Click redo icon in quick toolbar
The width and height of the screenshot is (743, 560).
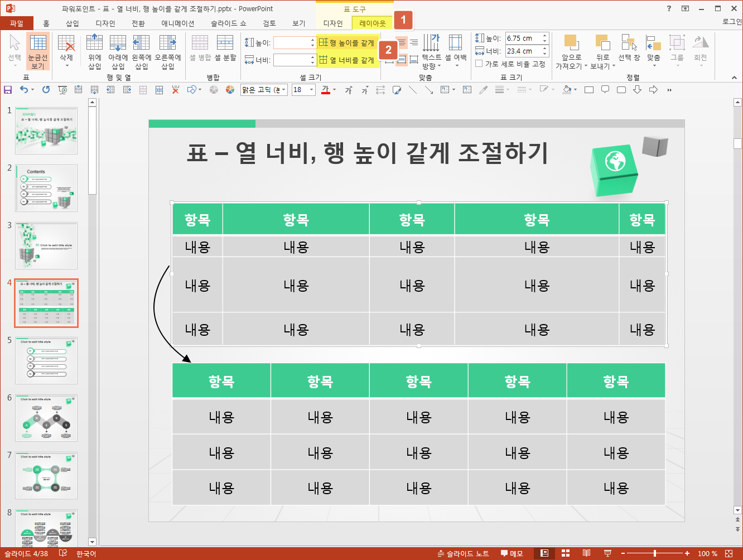point(46,90)
